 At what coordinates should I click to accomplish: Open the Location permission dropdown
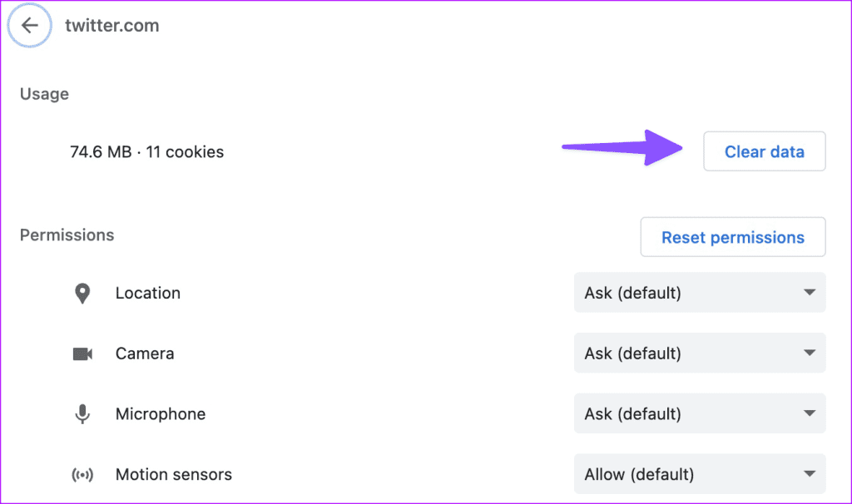coord(700,293)
